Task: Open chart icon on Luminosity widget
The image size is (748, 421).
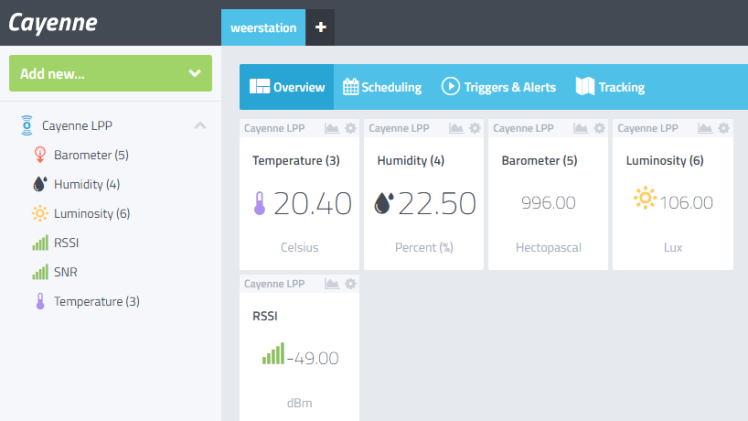Action: (x=705, y=128)
